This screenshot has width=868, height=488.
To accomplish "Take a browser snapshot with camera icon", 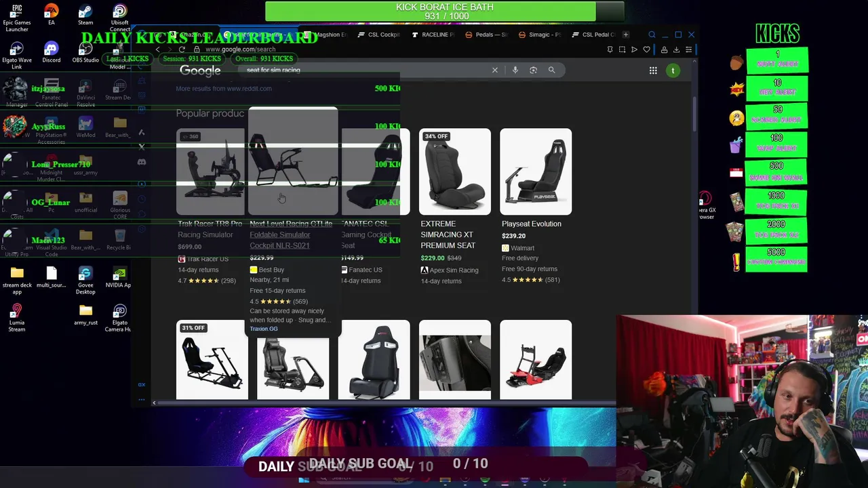I will 622,49.
